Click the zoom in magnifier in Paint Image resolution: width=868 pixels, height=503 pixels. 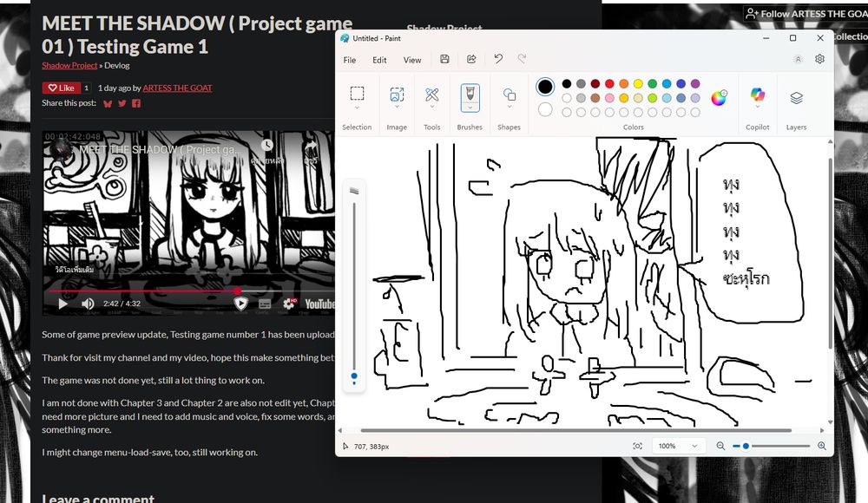click(821, 446)
